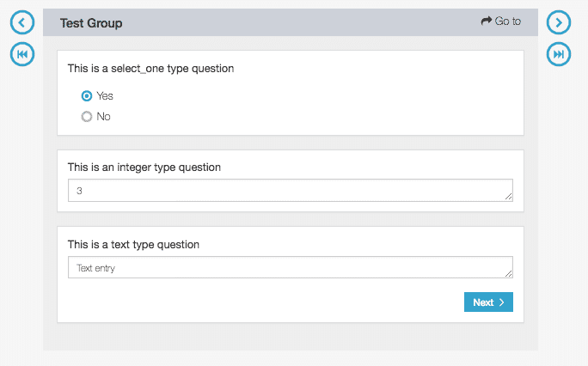588x366 pixels.
Task: Click the select_one type question label
Action: click(x=150, y=69)
